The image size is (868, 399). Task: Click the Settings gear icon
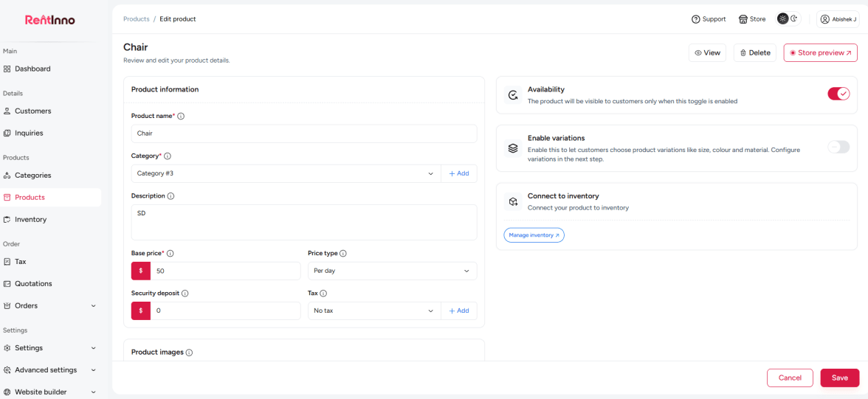tap(7, 348)
